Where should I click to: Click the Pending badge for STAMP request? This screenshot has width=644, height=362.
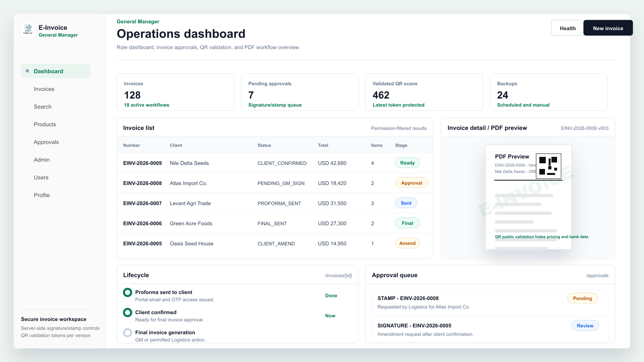582,298
